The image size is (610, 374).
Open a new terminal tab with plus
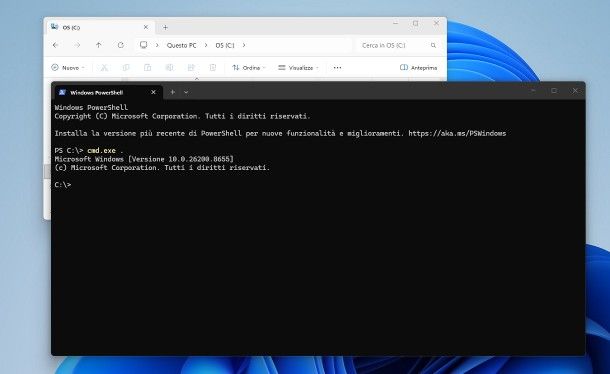[173, 92]
